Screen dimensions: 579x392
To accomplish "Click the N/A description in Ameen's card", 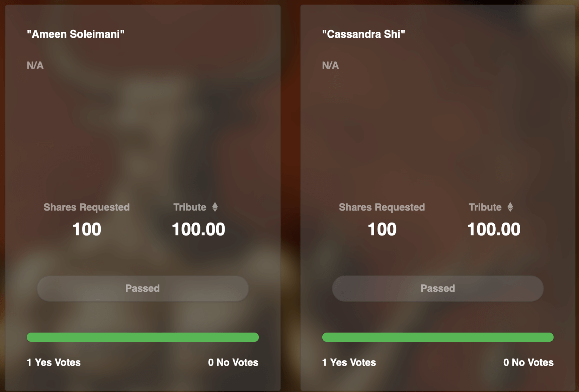I will pyautogui.click(x=35, y=65).
